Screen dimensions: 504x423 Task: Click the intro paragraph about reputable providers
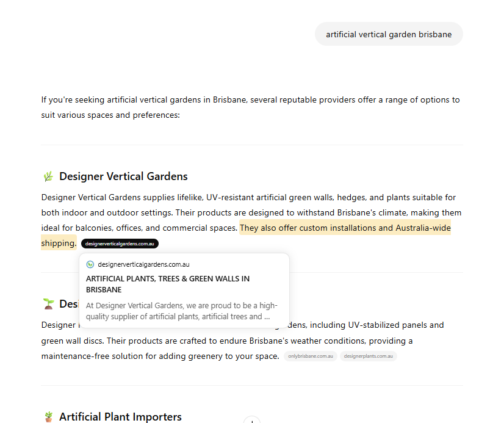[x=250, y=107]
